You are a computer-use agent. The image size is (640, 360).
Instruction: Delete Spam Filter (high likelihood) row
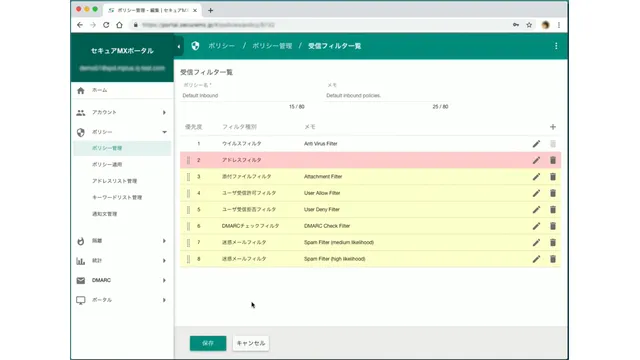point(553,259)
